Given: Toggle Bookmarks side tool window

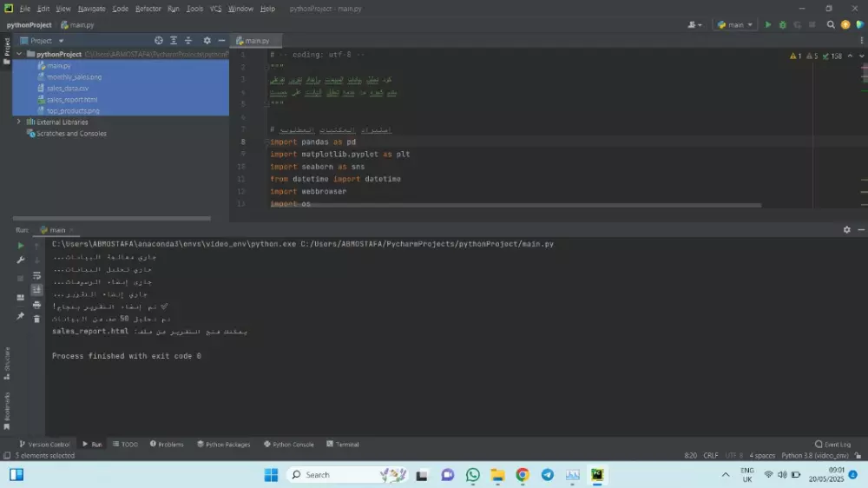Looking at the screenshot, I should pyautogui.click(x=7, y=411).
